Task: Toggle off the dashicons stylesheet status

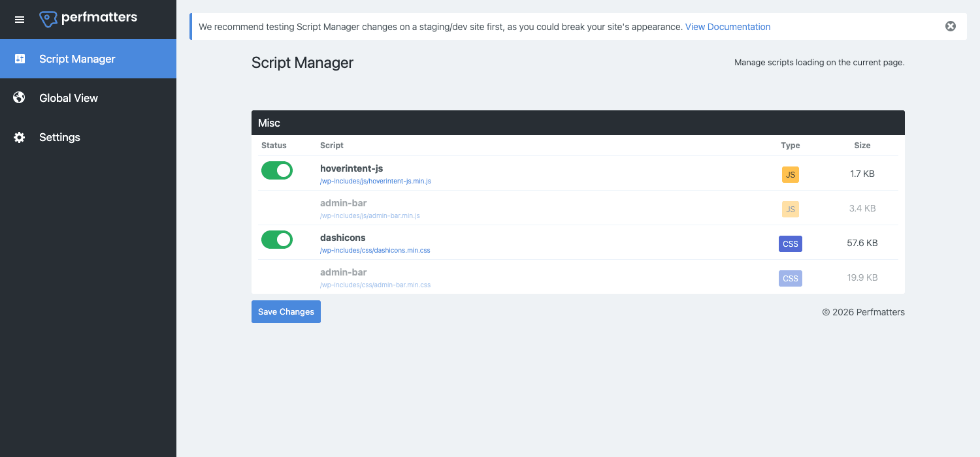Action: pyautogui.click(x=277, y=240)
